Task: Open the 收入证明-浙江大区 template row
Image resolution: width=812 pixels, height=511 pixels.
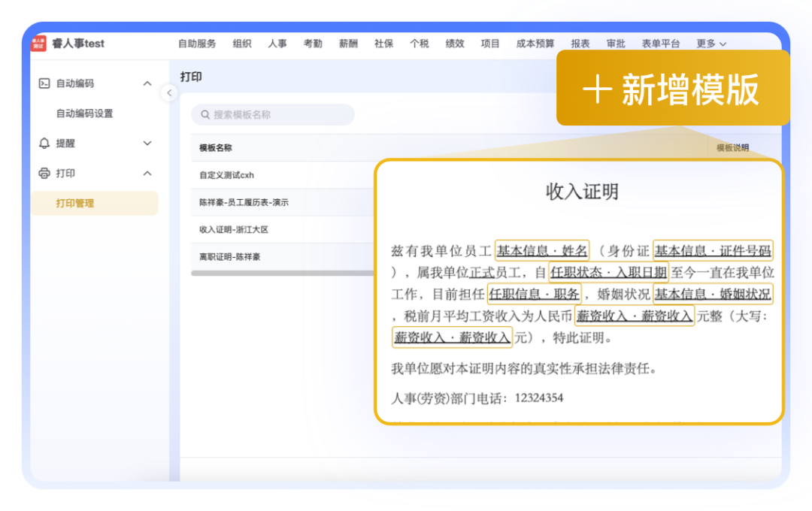Action: (234, 230)
